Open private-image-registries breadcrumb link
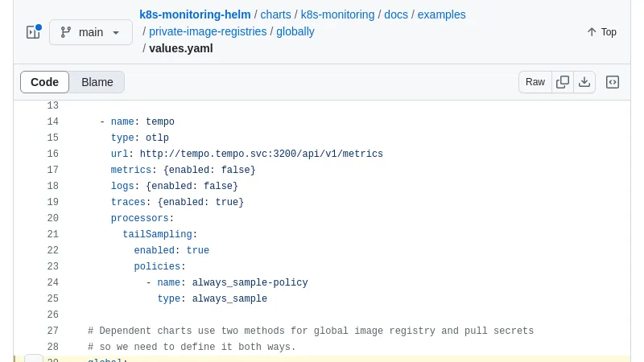 click(208, 31)
